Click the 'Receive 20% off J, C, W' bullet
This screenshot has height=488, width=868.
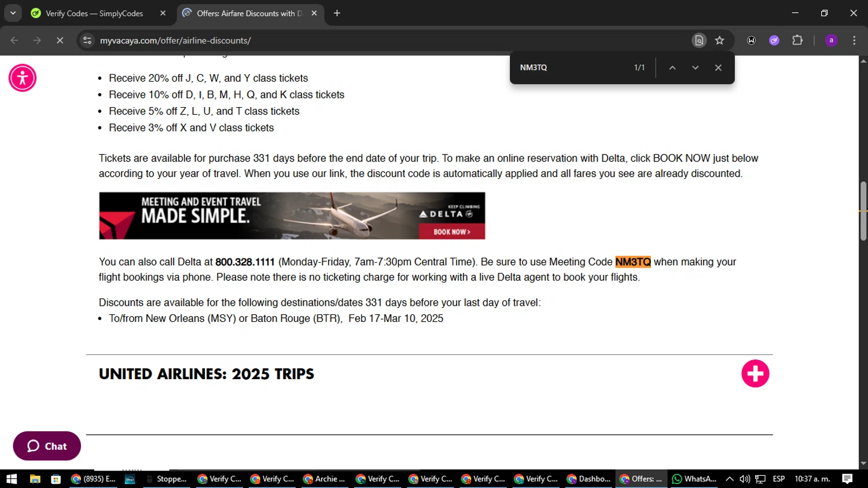208,78
